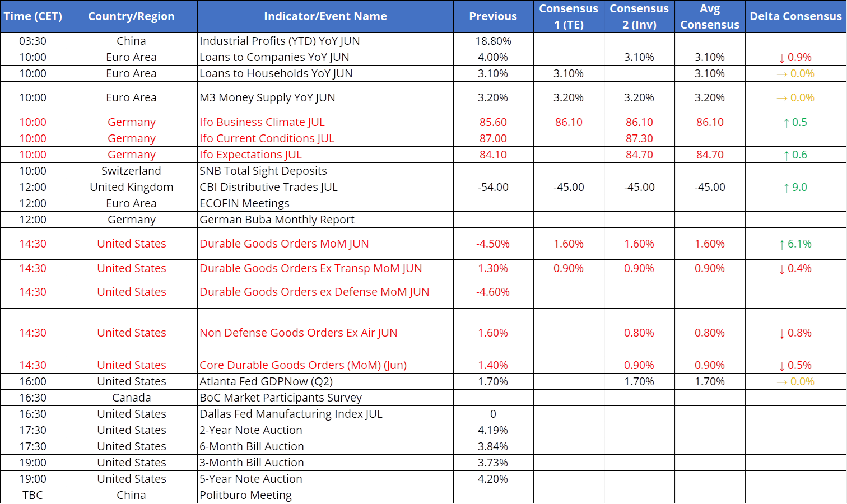
Task: Click M3 Money Supply YoY JUN cell
Action: (325, 98)
